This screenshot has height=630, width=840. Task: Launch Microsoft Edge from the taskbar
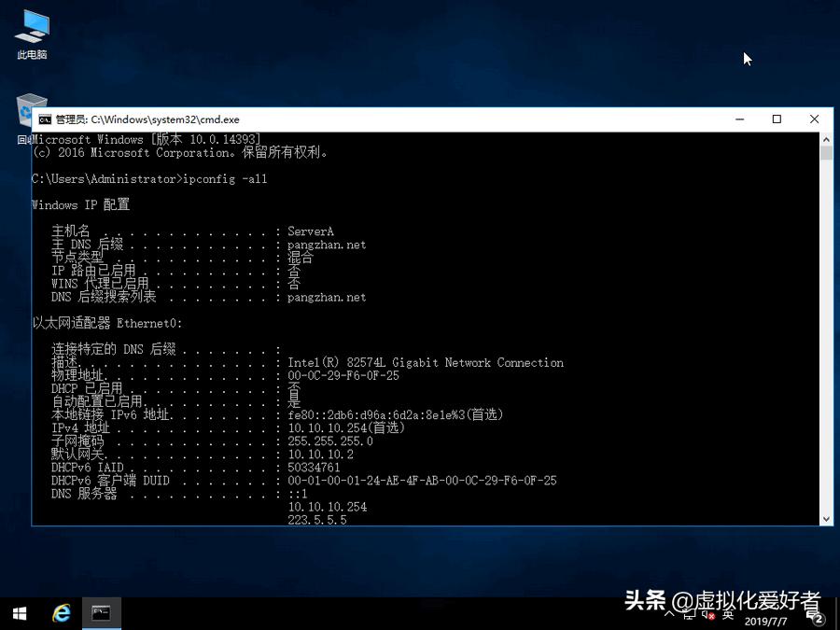(x=61, y=613)
